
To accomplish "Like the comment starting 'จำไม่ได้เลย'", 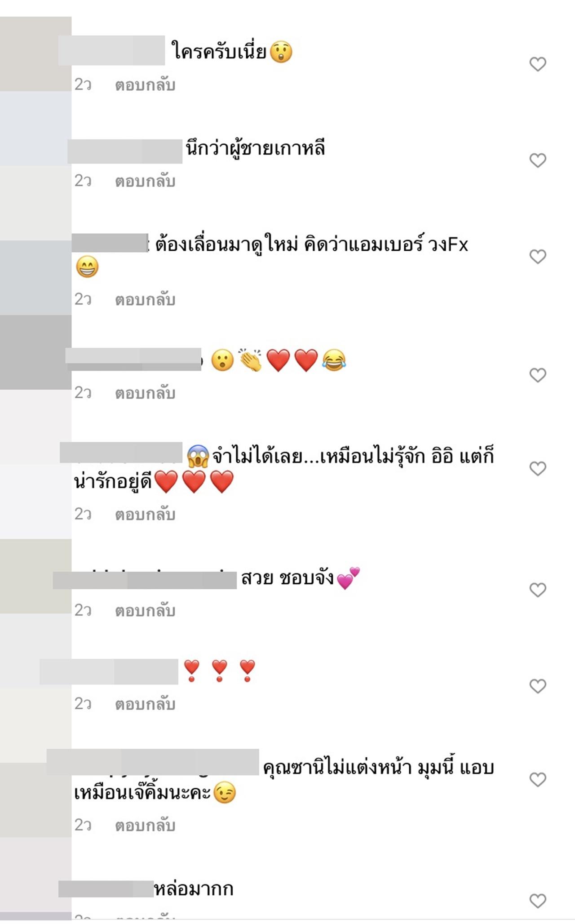I will coord(538,469).
